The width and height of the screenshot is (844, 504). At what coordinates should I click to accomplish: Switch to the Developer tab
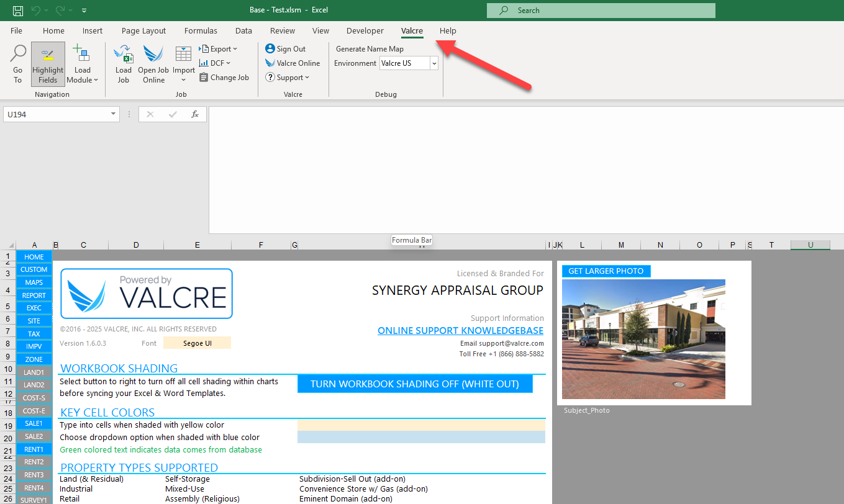[365, 31]
